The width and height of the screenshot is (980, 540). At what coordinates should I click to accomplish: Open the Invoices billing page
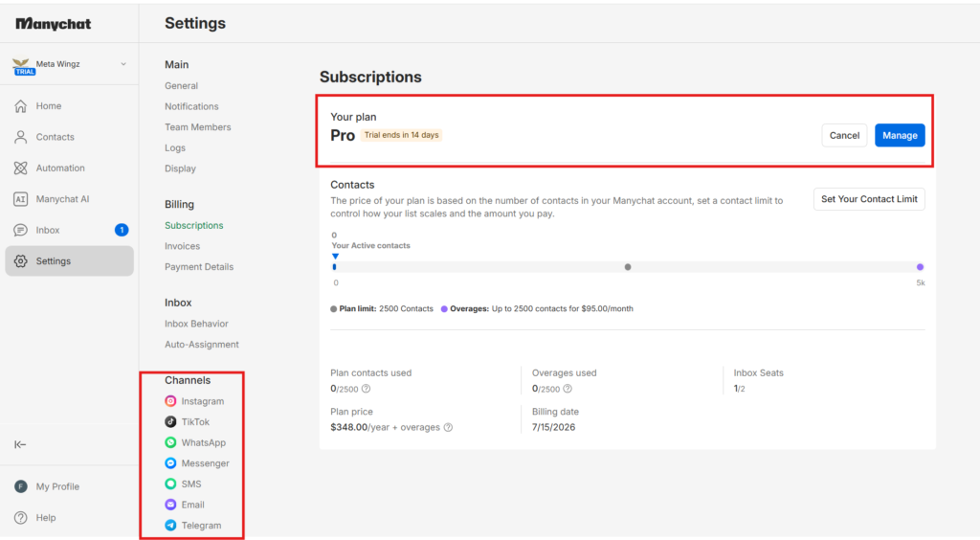tap(183, 246)
